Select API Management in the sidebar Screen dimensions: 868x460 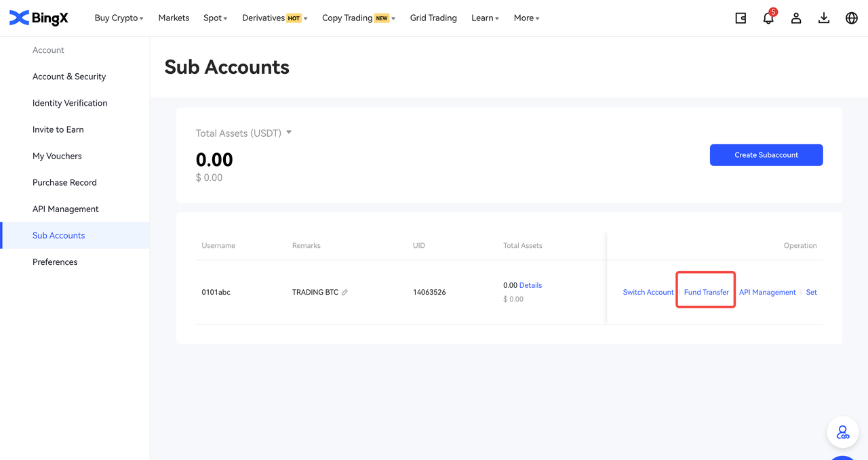pyautogui.click(x=66, y=209)
